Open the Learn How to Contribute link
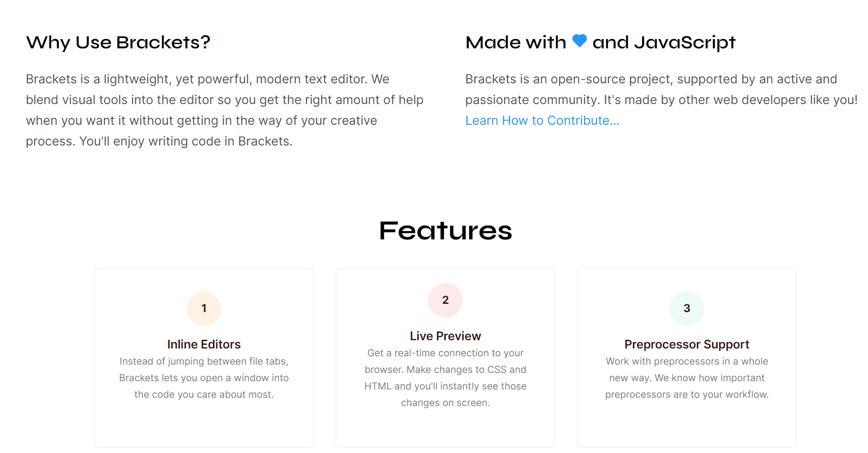 click(542, 121)
